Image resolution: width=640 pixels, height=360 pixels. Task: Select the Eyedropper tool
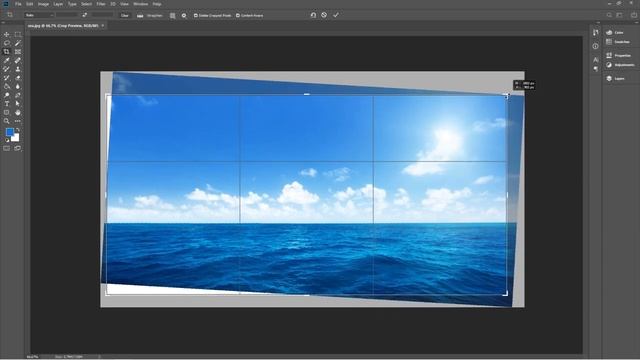point(7,60)
